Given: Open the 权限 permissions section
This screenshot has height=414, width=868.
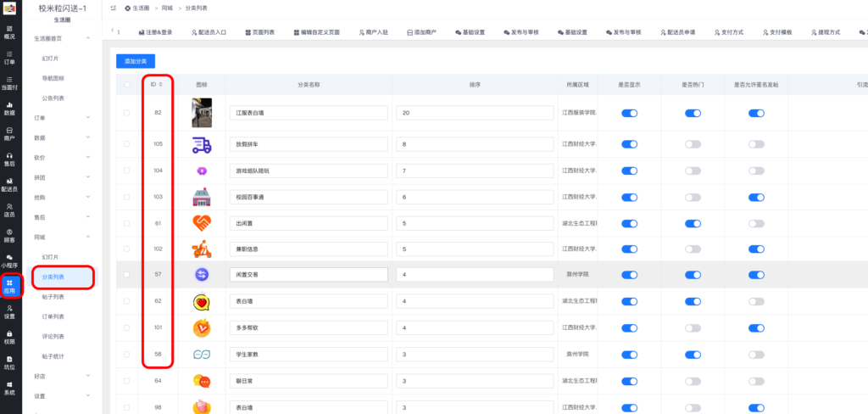Looking at the screenshot, I should click(x=9, y=338).
